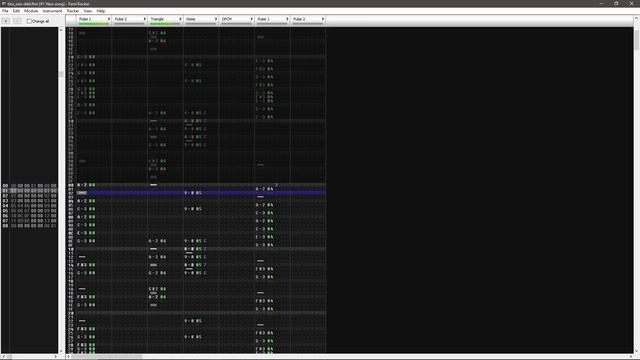Close the FamiTracker window
The height and width of the screenshot is (360, 640).
631,3
